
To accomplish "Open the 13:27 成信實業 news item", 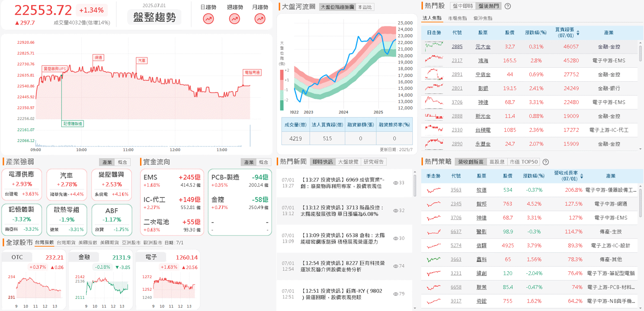I will click(344, 183).
